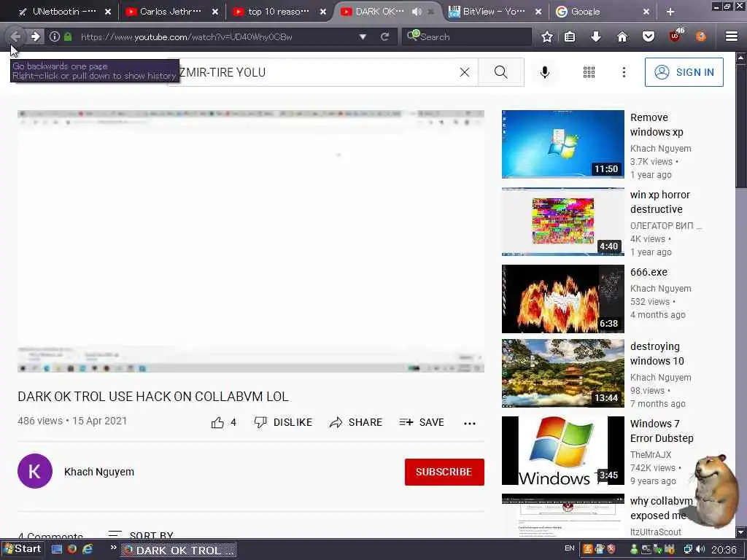The width and height of the screenshot is (747, 560).
Task: Go back one page with the back arrow
Action: (x=15, y=36)
